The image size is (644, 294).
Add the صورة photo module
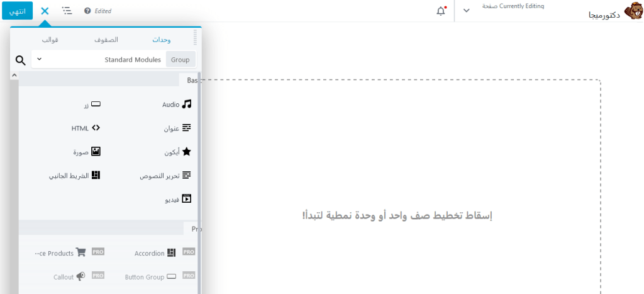coord(87,152)
